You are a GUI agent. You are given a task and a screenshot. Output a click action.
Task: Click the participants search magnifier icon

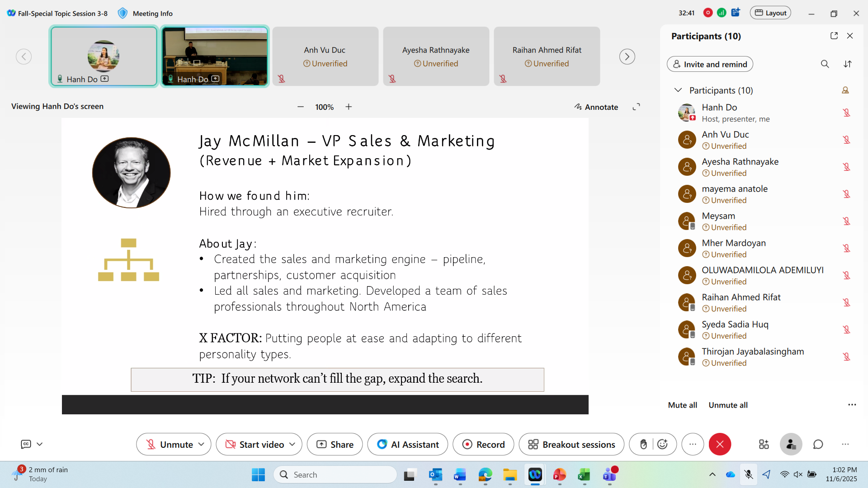tap(825, 64)
